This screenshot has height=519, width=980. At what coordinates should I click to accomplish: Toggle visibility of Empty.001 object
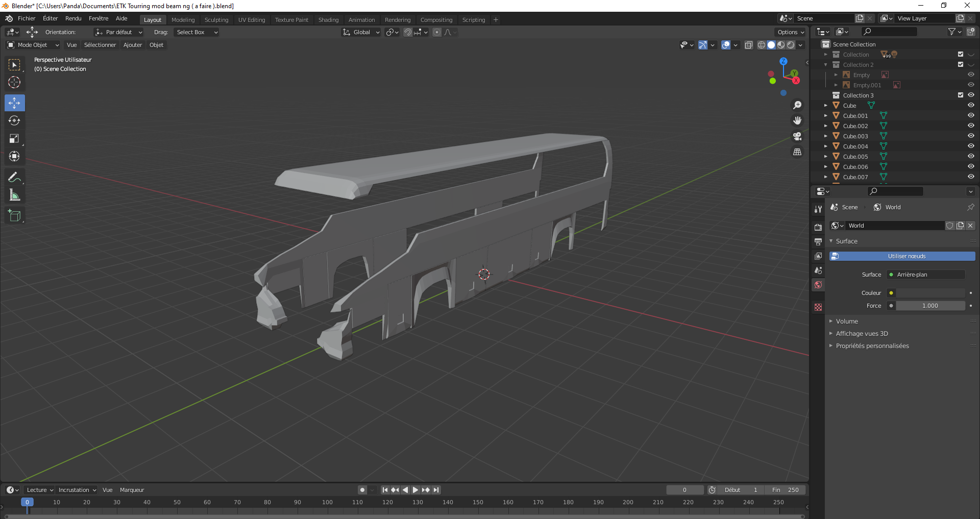click(971, 85)
